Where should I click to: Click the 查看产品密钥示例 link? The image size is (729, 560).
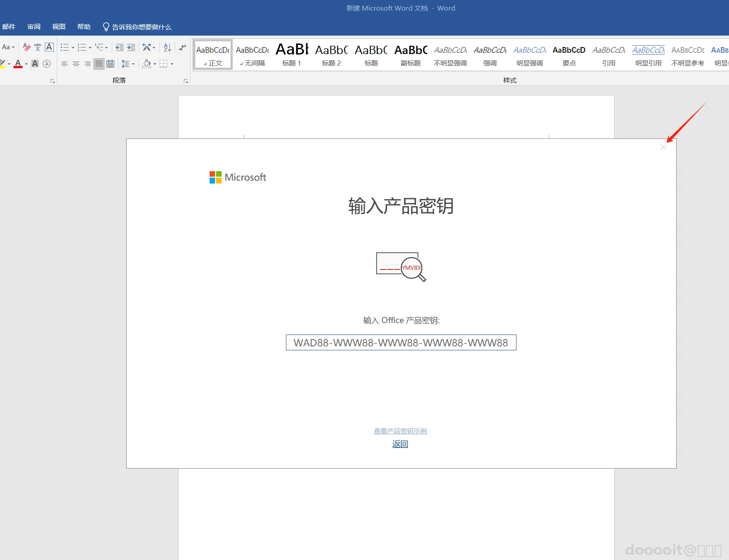(x=400, y=431)
